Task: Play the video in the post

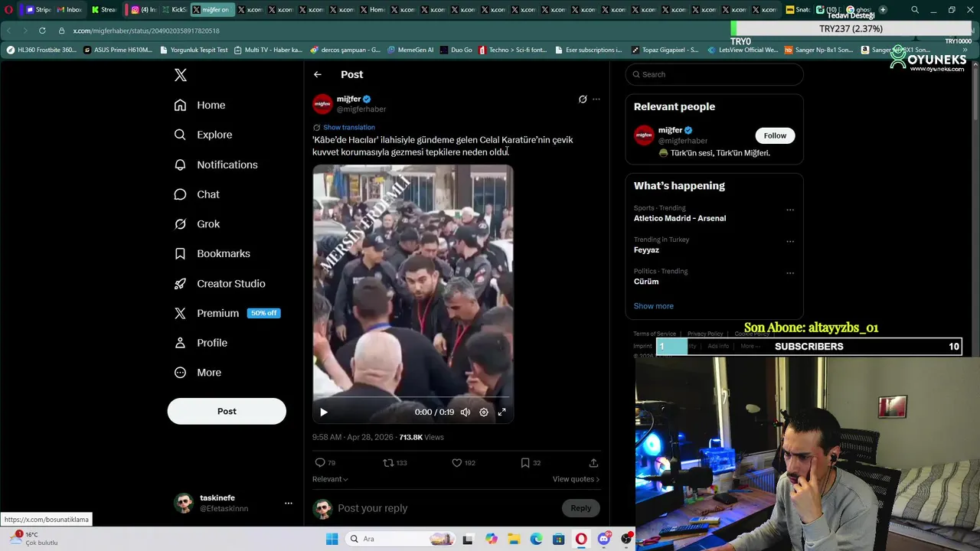Action: (324, 412)
